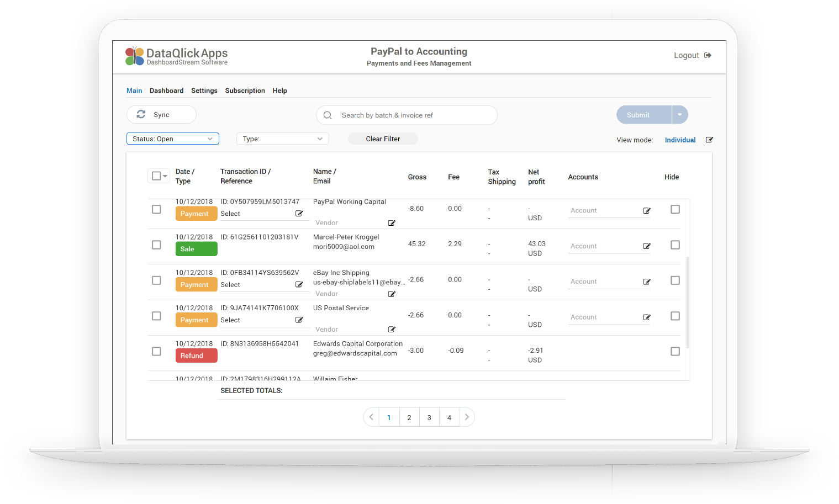Edit Account for US Postal Service row

tap(647, 317)
